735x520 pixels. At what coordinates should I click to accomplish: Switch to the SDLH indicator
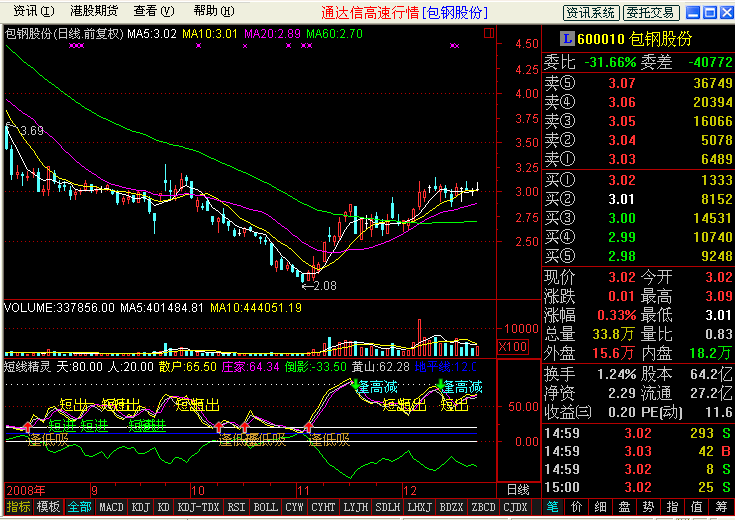388,507
